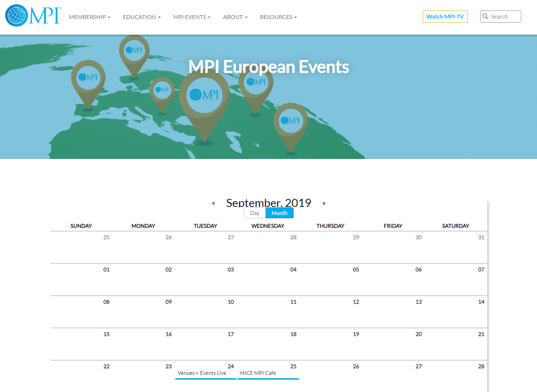Switch calendar to Month view
Viewport: 537px width, 392px height.
279,213
